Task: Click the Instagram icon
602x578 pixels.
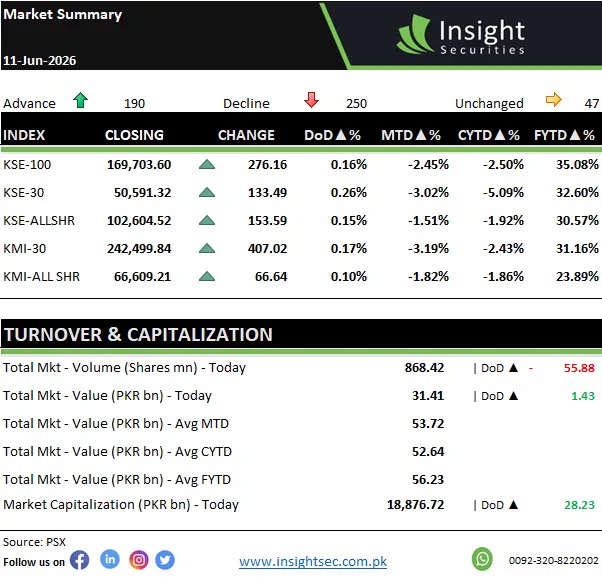Action: [139, 560]
